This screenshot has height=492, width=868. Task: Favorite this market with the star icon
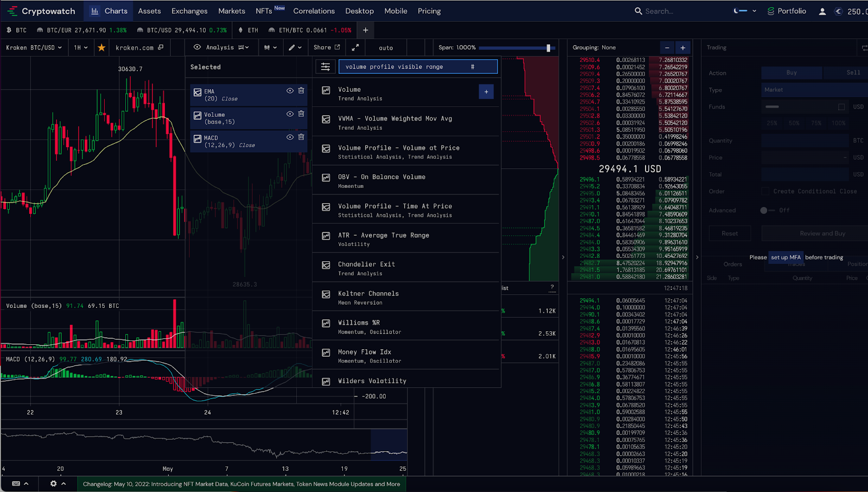coord(101,48)
